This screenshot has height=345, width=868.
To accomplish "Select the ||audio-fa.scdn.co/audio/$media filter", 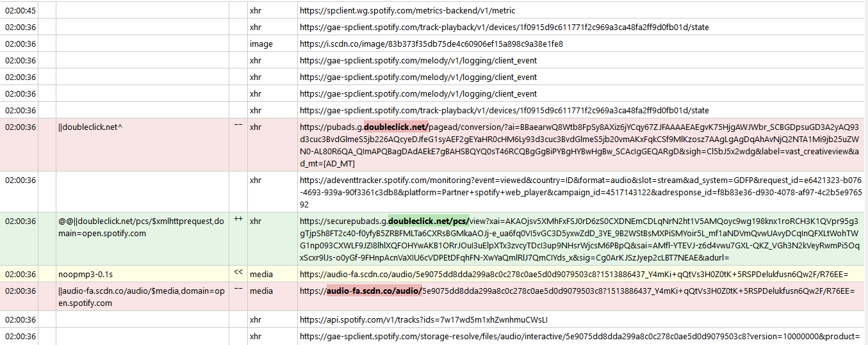I will [x=142, y=297].
